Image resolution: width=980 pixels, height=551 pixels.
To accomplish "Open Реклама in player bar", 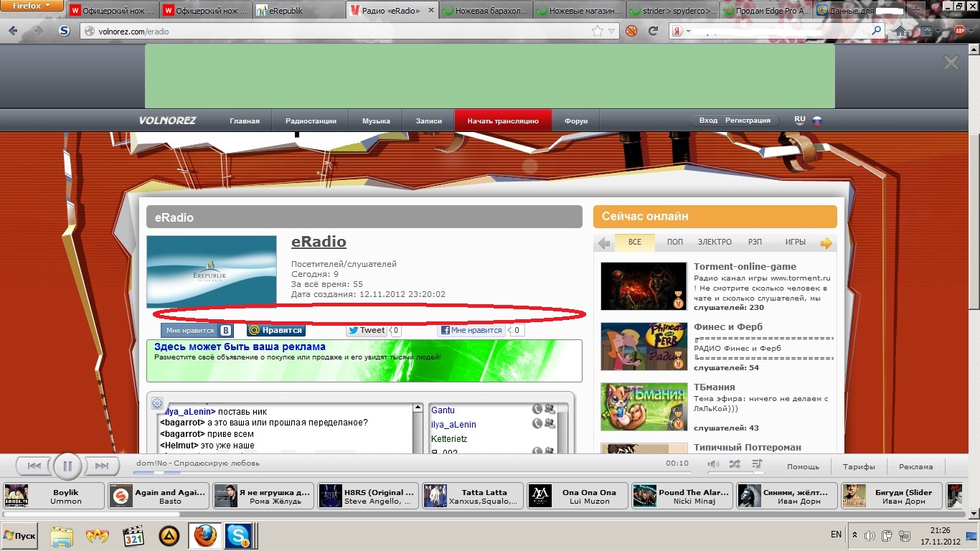I will click(x=916, y=466).
